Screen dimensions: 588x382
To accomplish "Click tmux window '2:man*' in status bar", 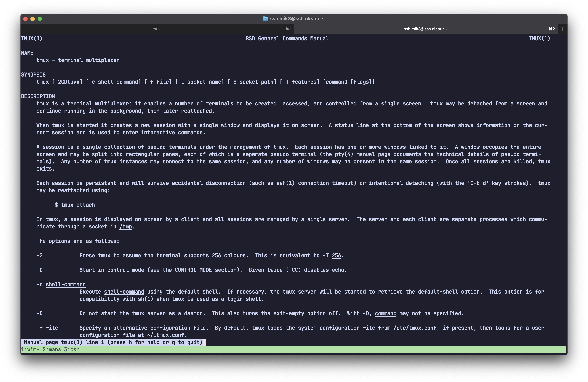I will (x=52, y=349).
